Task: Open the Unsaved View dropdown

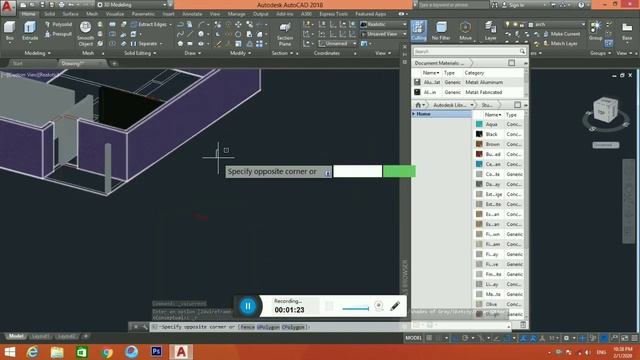Action: [x=383, y=34]
